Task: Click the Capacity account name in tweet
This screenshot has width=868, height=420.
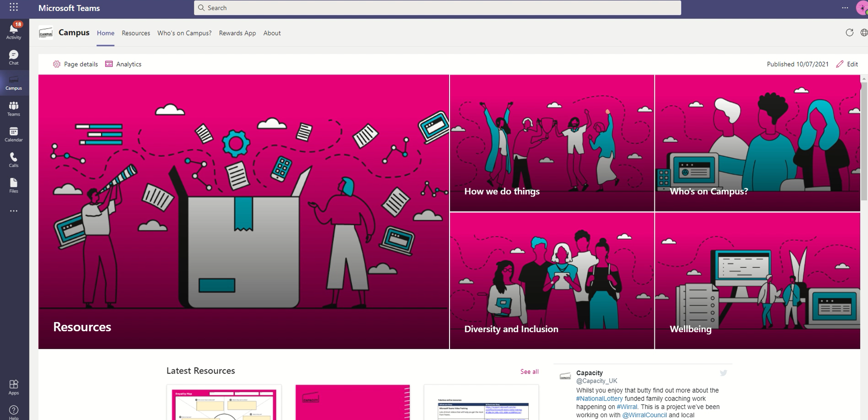Action: pyautogui.click(x=589, y=373)
